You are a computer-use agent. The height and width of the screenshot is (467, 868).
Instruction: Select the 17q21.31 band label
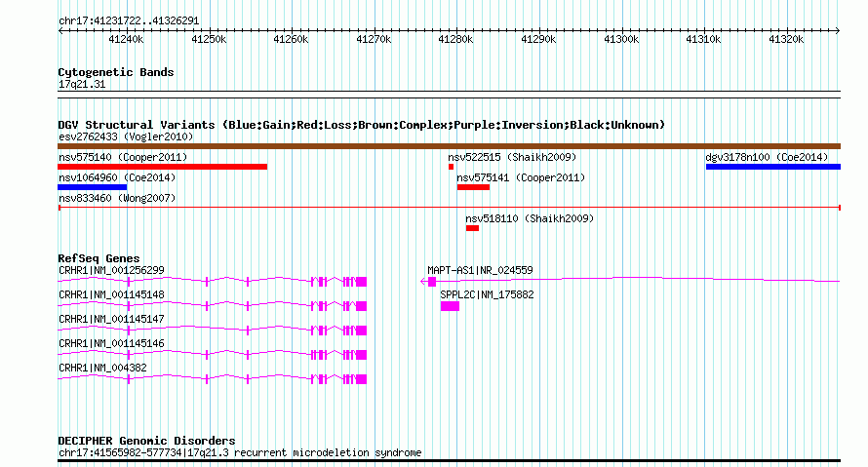tap(82, 85)
